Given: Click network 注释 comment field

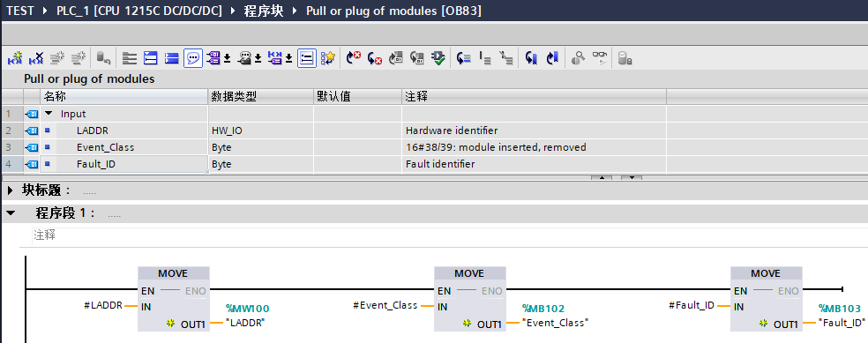Looking at the screenshot, I should click(450, 235).
